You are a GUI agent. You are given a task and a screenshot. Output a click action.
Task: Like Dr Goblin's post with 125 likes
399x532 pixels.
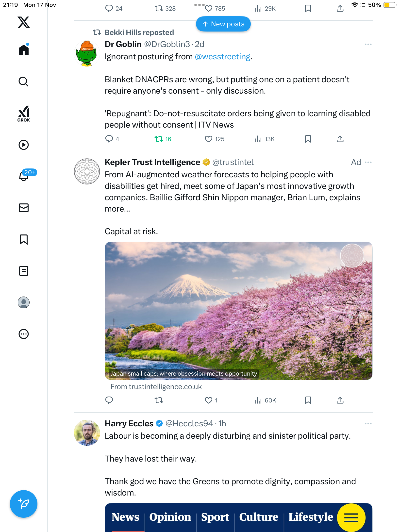coord(209,139)
